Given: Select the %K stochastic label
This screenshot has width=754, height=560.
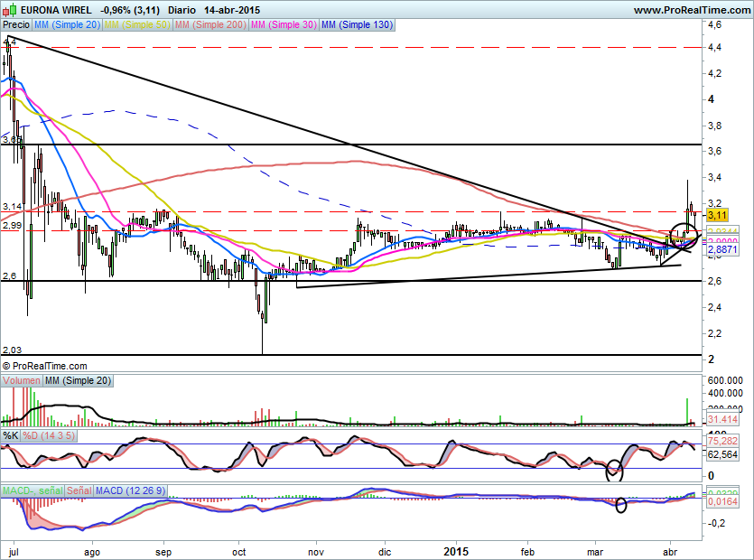Looking at the screenshot, I should (11, 435).
